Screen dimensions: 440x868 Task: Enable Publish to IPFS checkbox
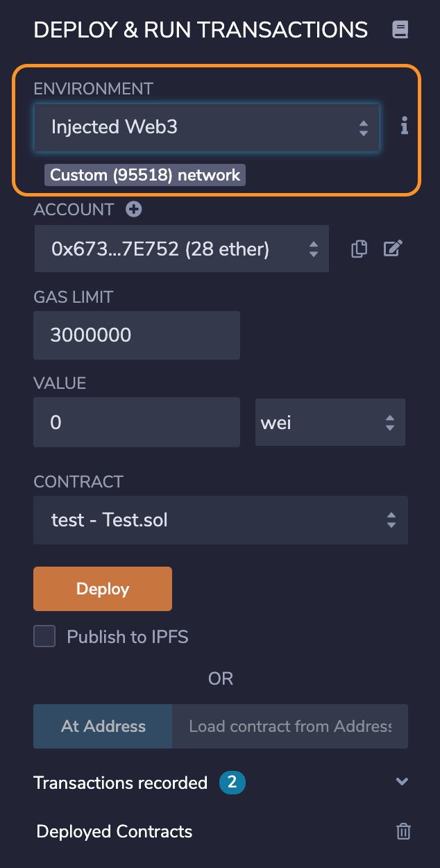(x=44, y=637)
